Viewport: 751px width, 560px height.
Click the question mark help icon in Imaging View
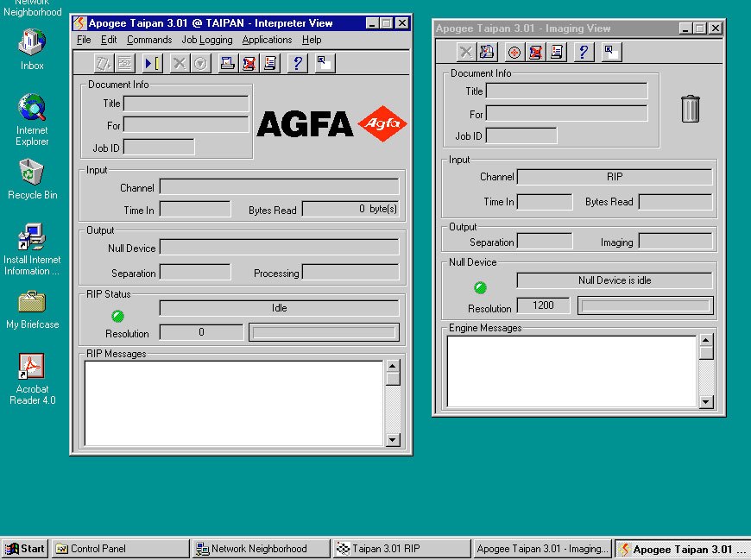[x=584, y=52]
